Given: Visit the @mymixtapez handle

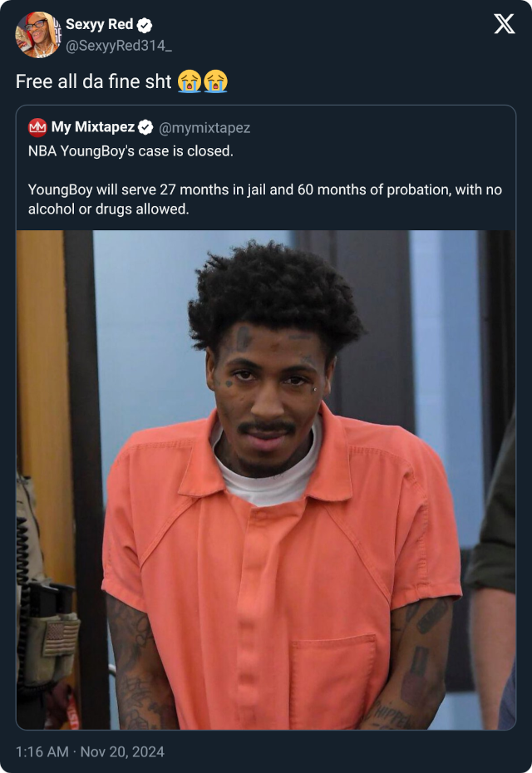Looking at the screenshot, I should point(204,128).
